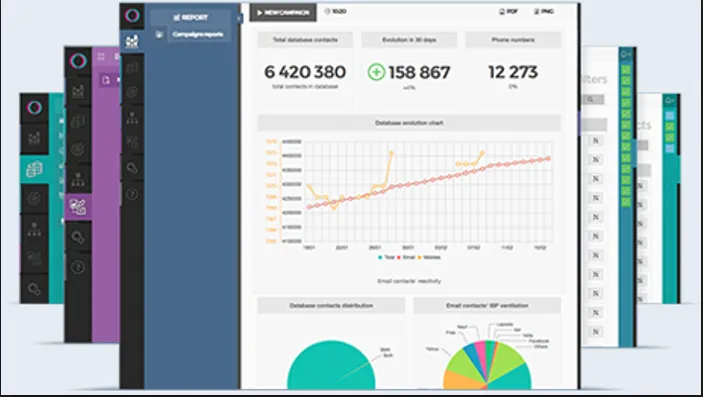The width and height of the screenshot is (703, 397).
Task: Click the 'Email contacts' ISP ventilation' header
Action: point(487,305)
